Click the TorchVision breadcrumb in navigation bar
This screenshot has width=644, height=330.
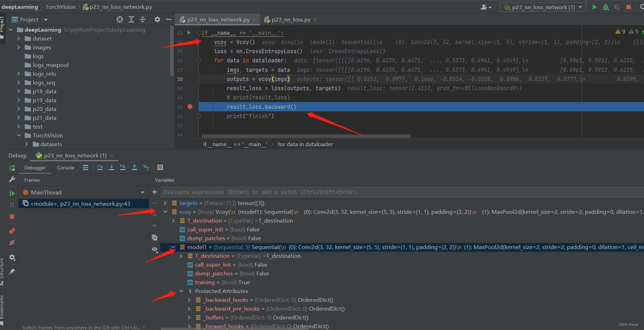pos(61,7)
